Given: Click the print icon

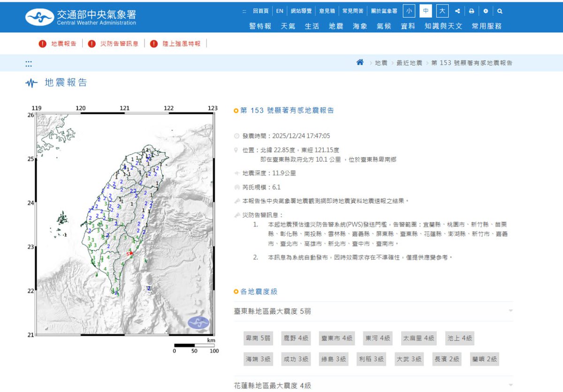Looking at the screenshot, I should [x=472, y=11].
